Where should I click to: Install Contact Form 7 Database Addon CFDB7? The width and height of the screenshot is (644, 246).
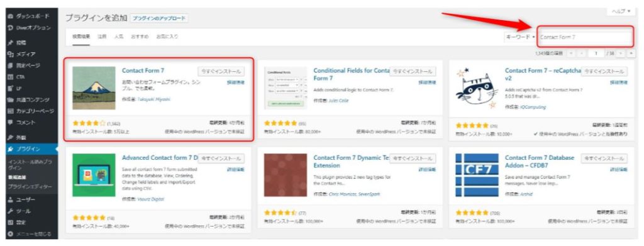coord(604,158)
